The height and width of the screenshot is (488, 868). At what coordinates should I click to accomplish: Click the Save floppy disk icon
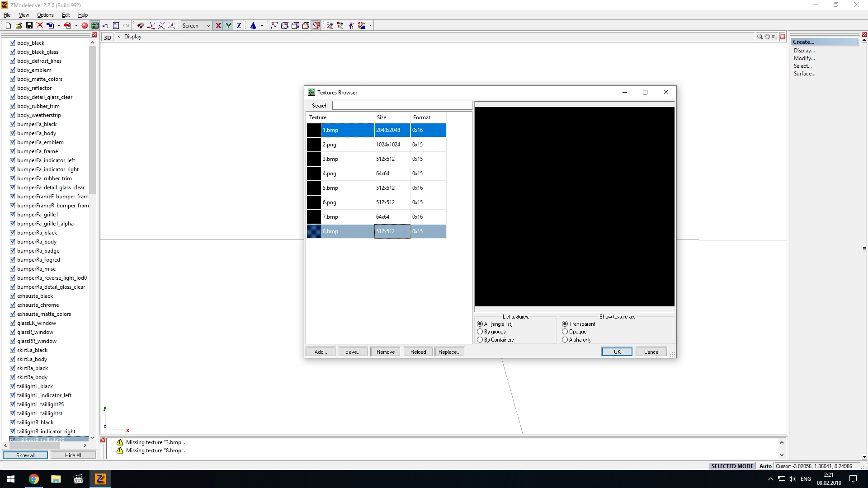coord(29,26)
